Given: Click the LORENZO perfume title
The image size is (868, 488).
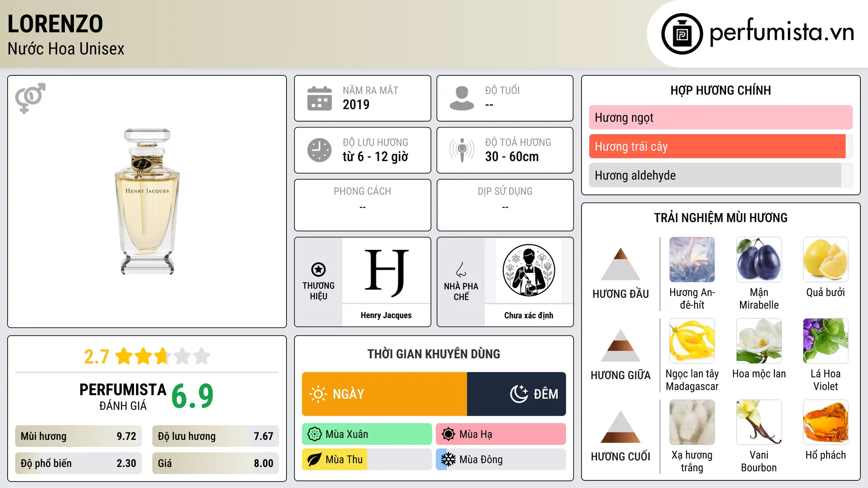Looking at the screenshot, I should tap(55, 24).
